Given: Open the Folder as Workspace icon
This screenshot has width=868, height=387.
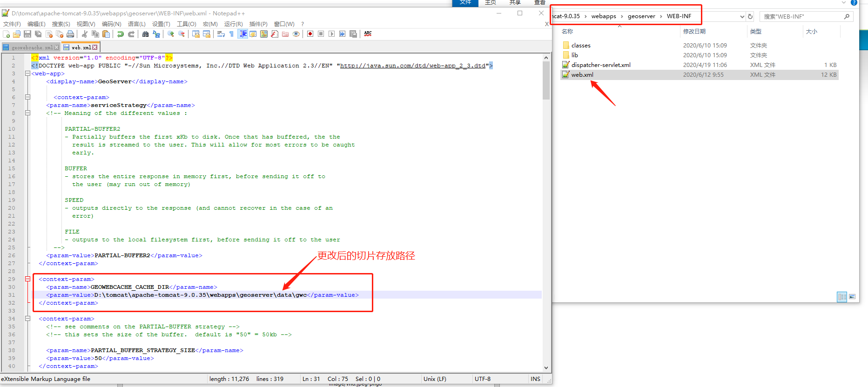Looking at the screenshot, I should (x=285, y=34).
